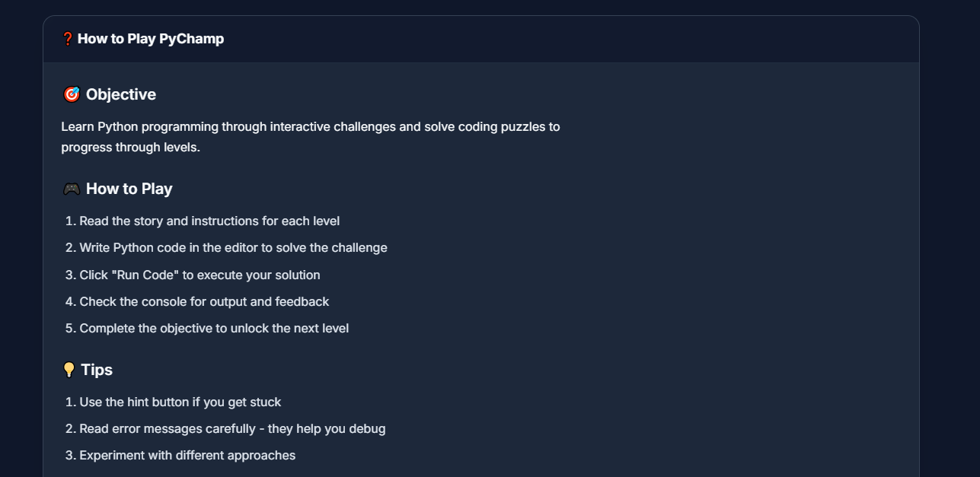980x477 pixels.
Task: Click the "How to Play" section heading
Action: coord(129,189)
